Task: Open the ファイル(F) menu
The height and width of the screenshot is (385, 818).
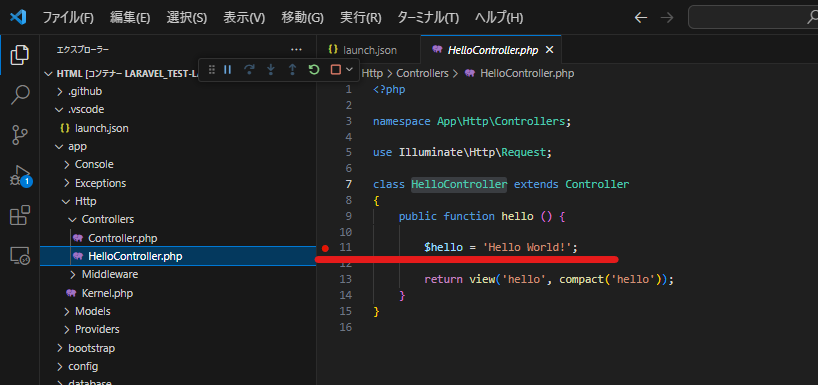Action: pyautogui.click(x=68, y=18)
